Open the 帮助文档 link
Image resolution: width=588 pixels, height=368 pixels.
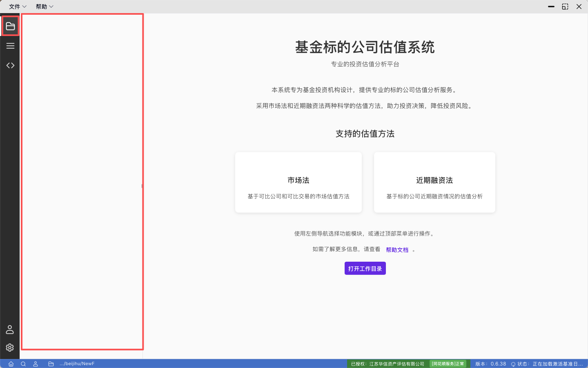point(397,250)
